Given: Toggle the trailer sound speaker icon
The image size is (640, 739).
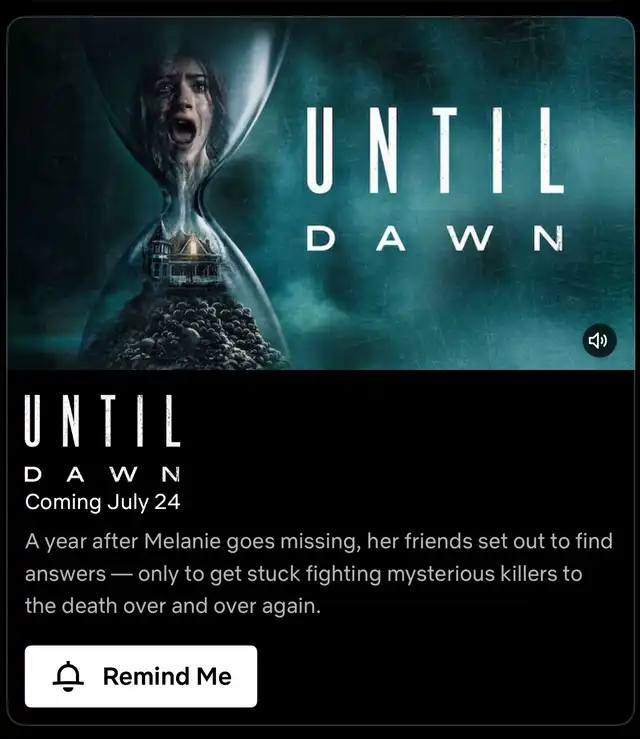Looking at the screenshot, I should pyautogui.click(x=599, y=340).
